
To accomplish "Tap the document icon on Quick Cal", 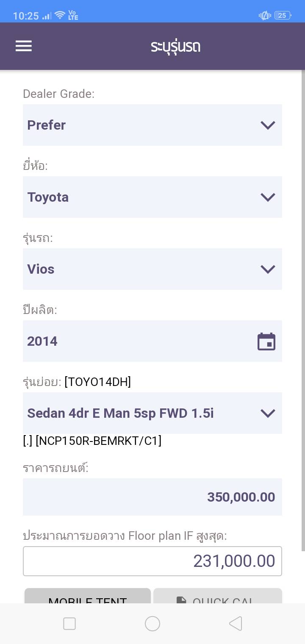I will [x=181, y=600].
